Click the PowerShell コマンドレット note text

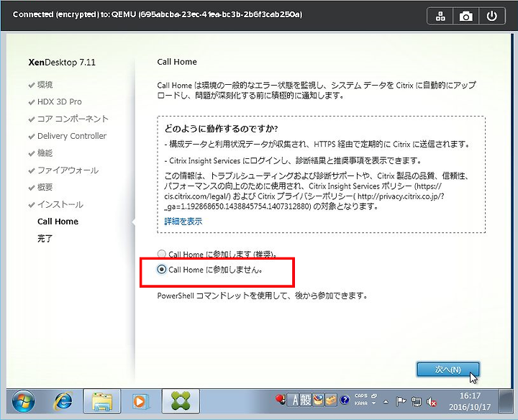[x=263, y=296]
